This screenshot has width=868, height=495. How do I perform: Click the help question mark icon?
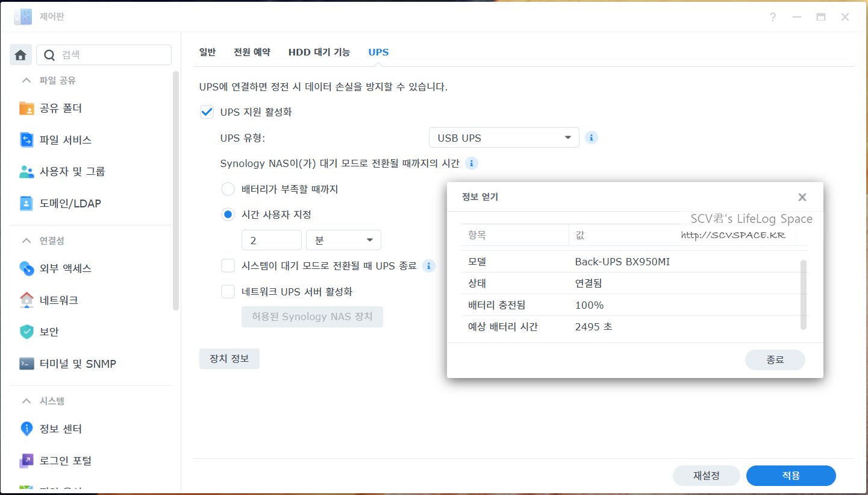(773, 17)
